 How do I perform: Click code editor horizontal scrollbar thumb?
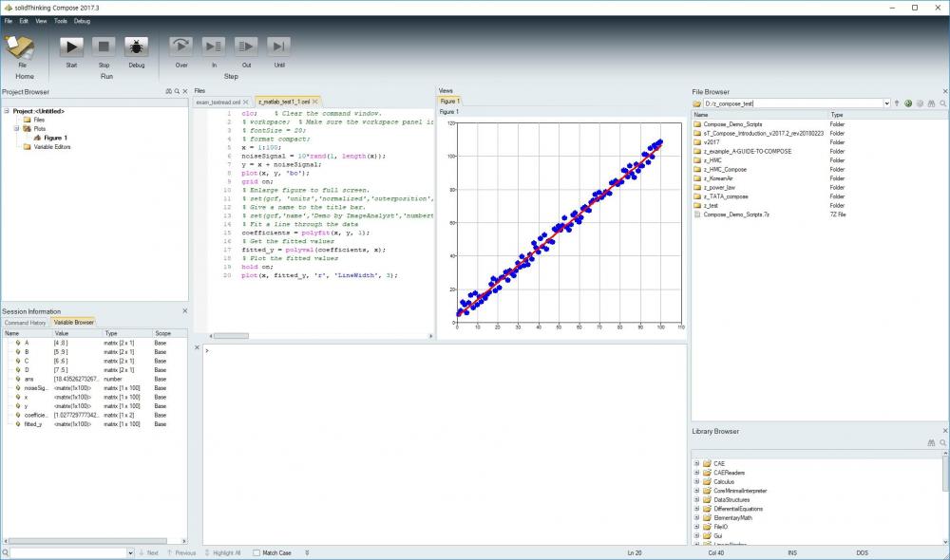pyautogui.click(x=231, y=336)
